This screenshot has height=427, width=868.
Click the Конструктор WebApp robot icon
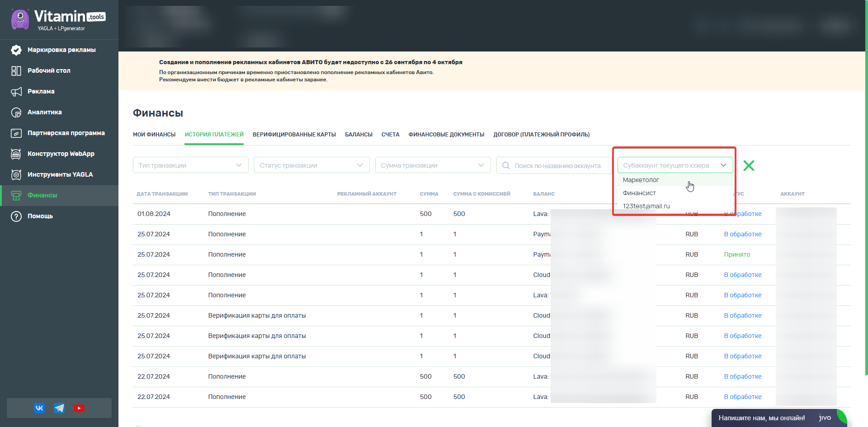(16, 154)
